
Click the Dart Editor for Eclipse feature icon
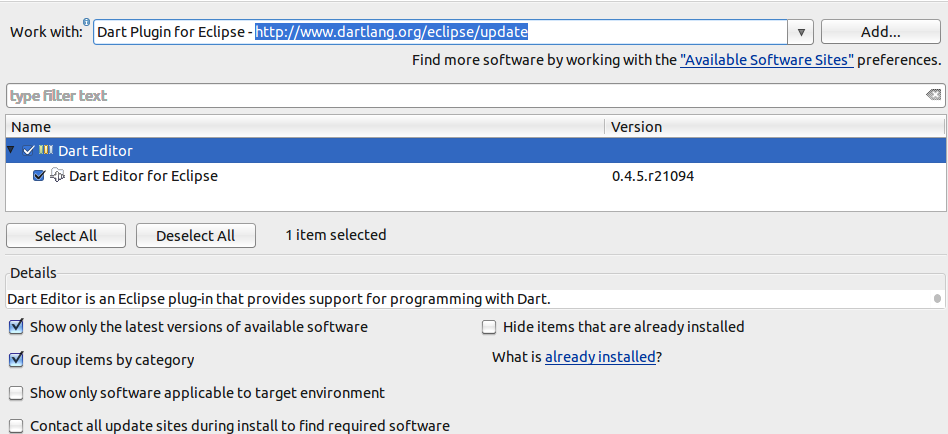[x=57, y=175]
